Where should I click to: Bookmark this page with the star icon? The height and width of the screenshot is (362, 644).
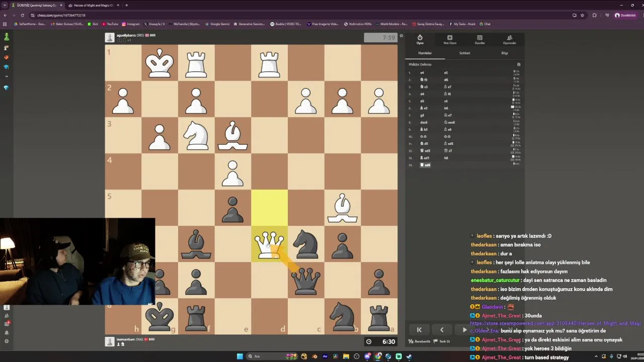tap(582, 15)
